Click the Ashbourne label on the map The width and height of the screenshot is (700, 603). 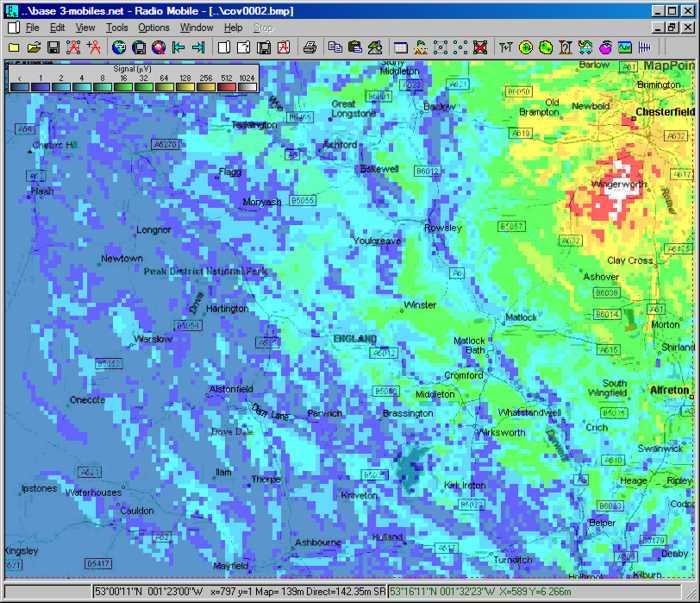coord(318,542)
